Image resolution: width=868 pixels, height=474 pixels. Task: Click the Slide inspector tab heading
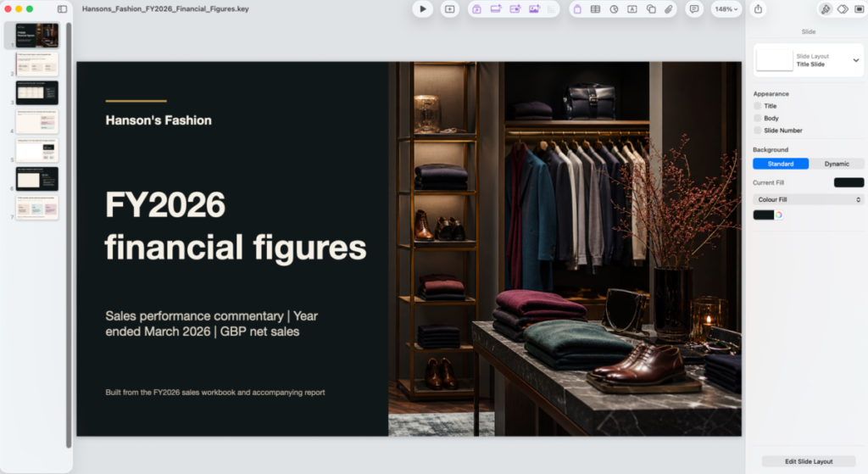coord(808,31)
